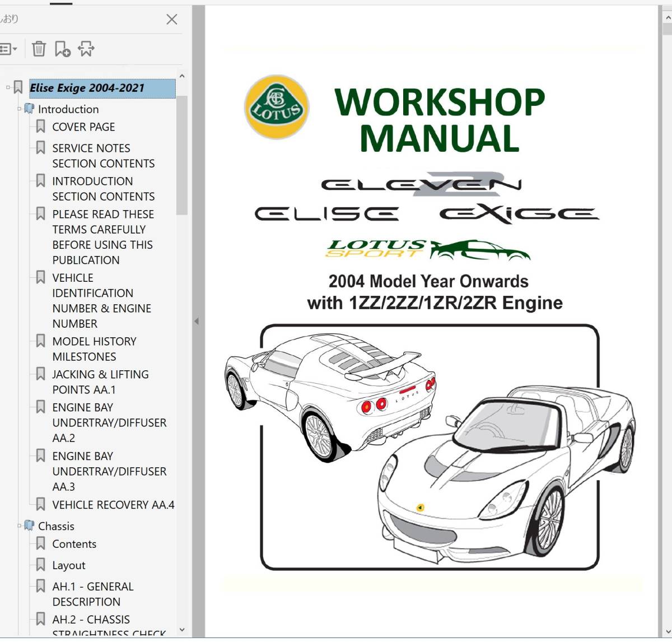Click the ELEVEN wordmark on cover

point(422,184)
